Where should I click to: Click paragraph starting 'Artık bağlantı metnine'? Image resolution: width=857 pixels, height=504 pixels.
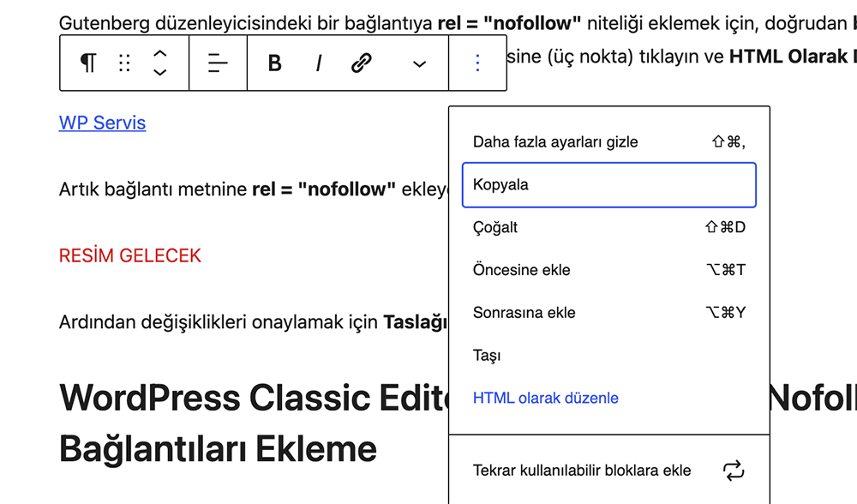click(x=254, y=189)
